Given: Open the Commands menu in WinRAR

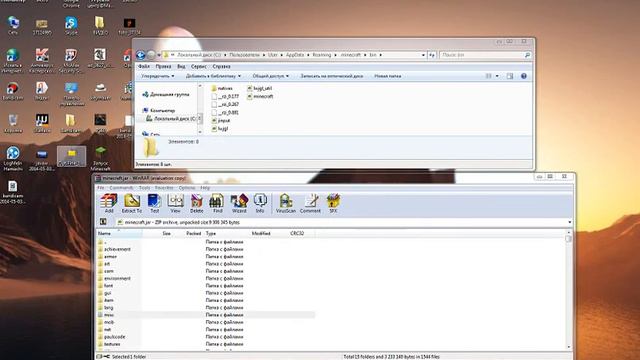Looking at the screenshot, I should point(121,188).
